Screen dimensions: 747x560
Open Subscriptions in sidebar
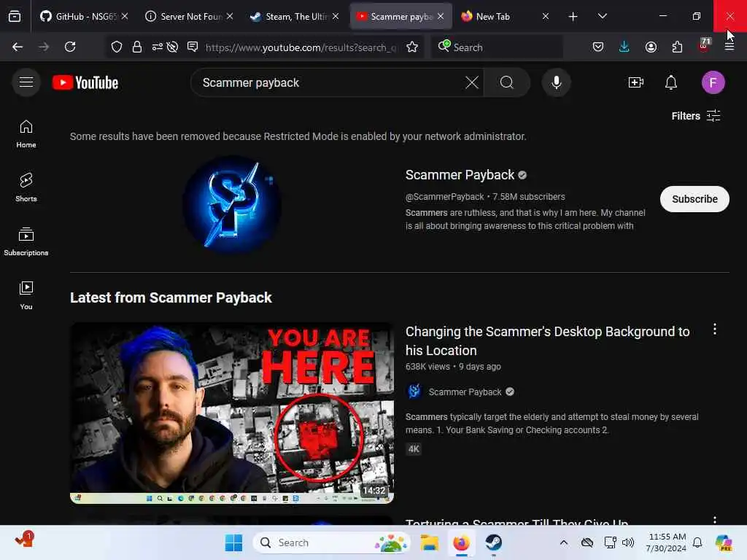point(26,241)
